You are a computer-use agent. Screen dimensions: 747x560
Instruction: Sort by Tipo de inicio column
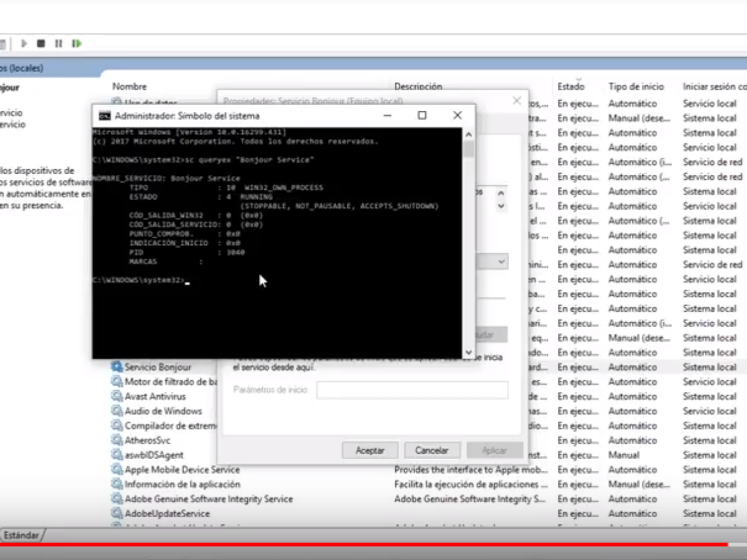[636, 86]
